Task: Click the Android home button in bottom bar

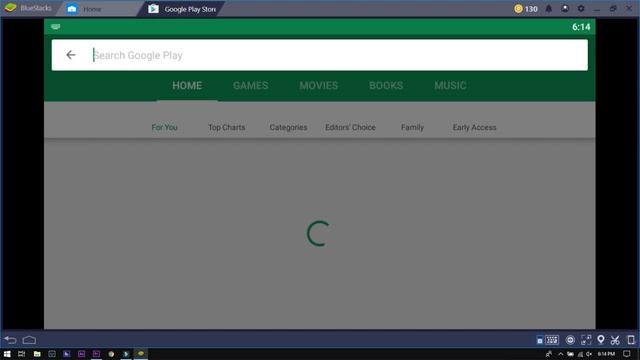Action: (x=29, y=340)
